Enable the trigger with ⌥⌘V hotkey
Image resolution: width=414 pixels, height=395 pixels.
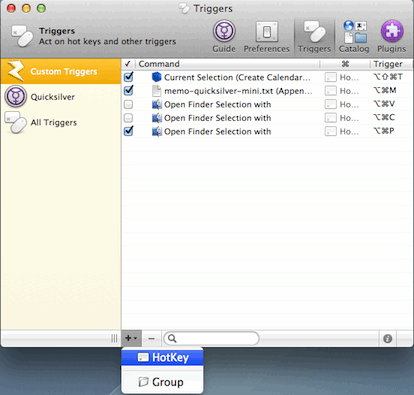128,104
